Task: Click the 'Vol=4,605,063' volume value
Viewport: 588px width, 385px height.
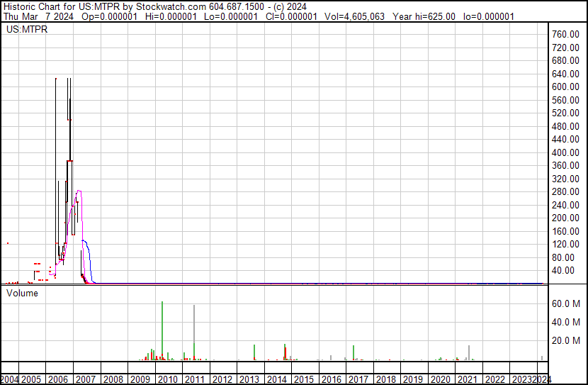Action: [355, 16]
